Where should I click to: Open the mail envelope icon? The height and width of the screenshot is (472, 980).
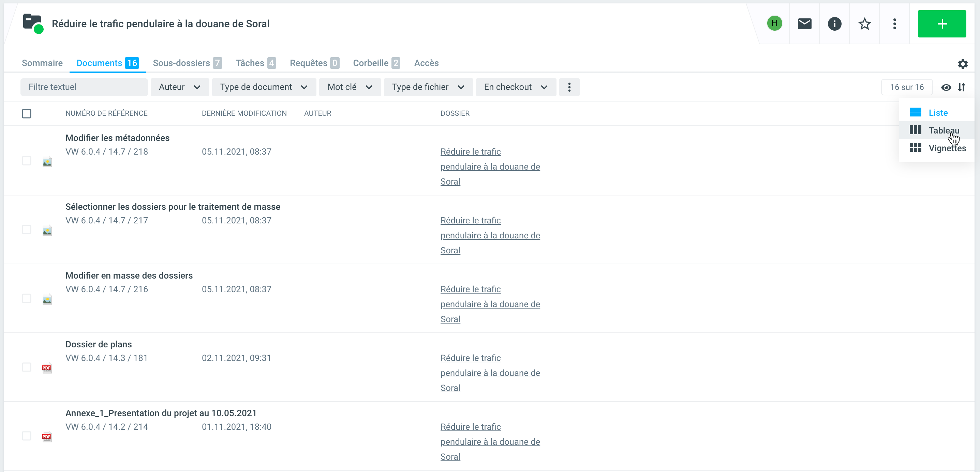[x=804, y=24]
